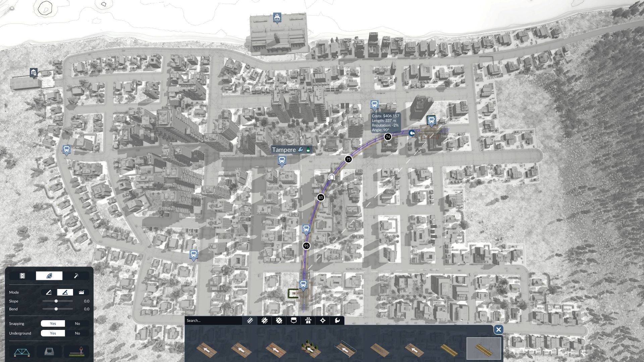
Task: Set Snapping to No
Action: tap(77, 323)
